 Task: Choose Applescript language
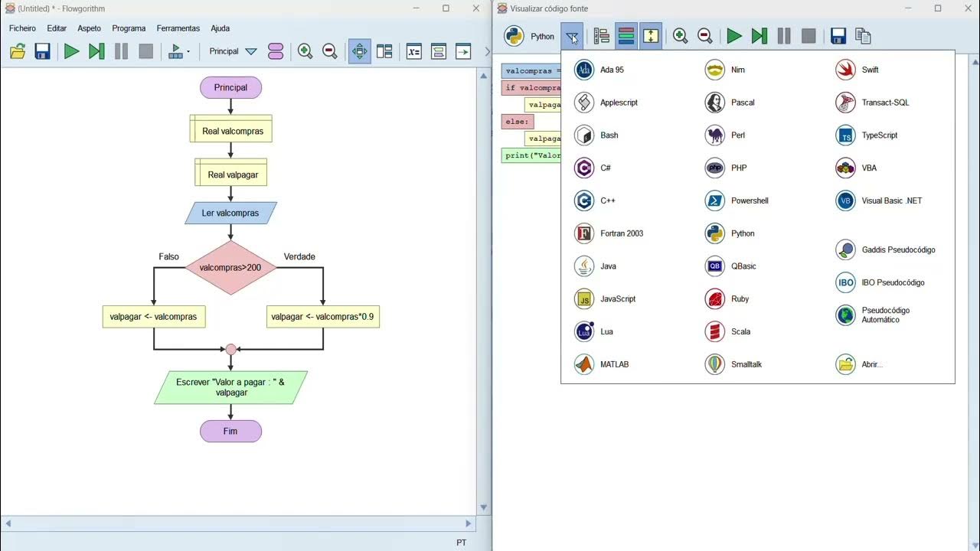pyautogui.click(x=606, y=103)
